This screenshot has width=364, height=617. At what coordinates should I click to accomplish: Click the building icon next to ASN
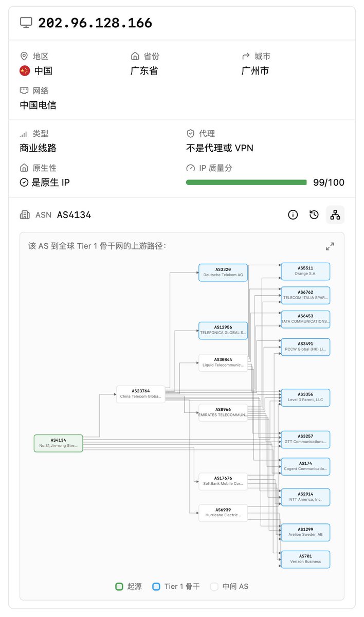coord(25,215)
